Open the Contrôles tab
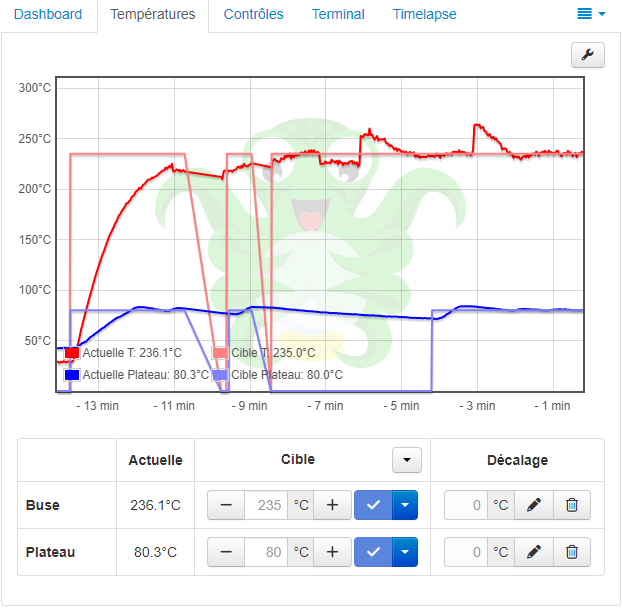Viewport: 623px width, 608px height. [x=253, y=14]
